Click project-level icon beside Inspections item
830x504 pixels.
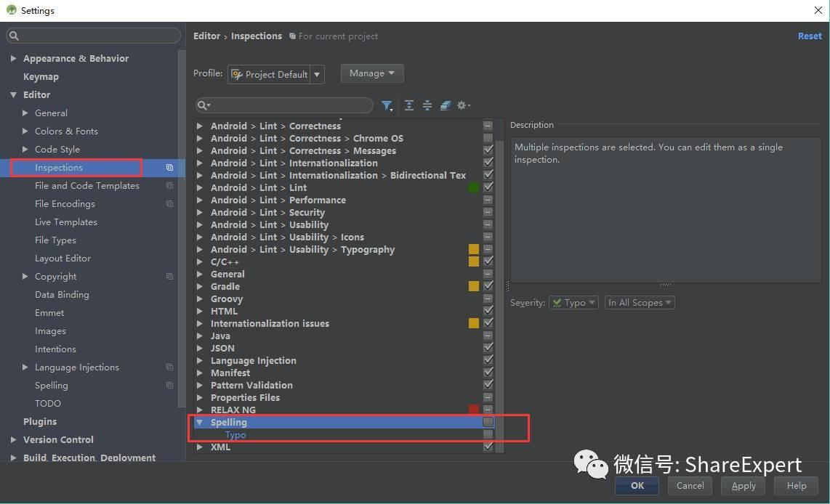coord(169,168)
